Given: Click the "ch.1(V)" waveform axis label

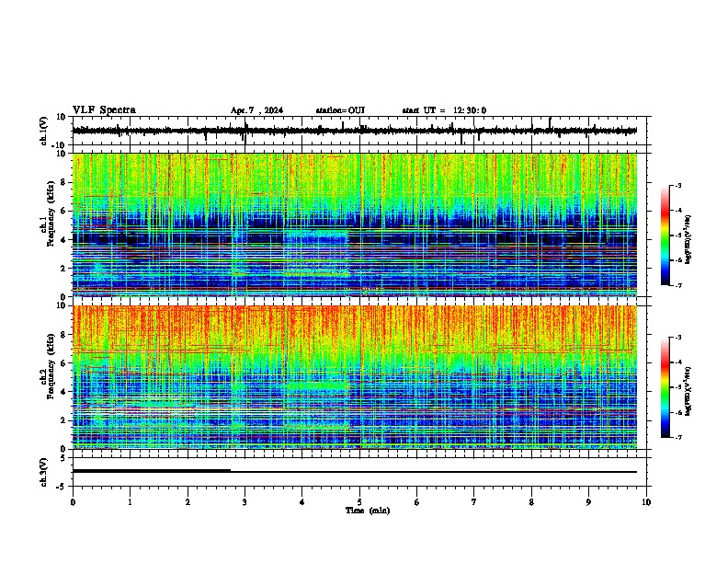Looking at the screenshot, I should pyautogui.click(x=44, y=131).
